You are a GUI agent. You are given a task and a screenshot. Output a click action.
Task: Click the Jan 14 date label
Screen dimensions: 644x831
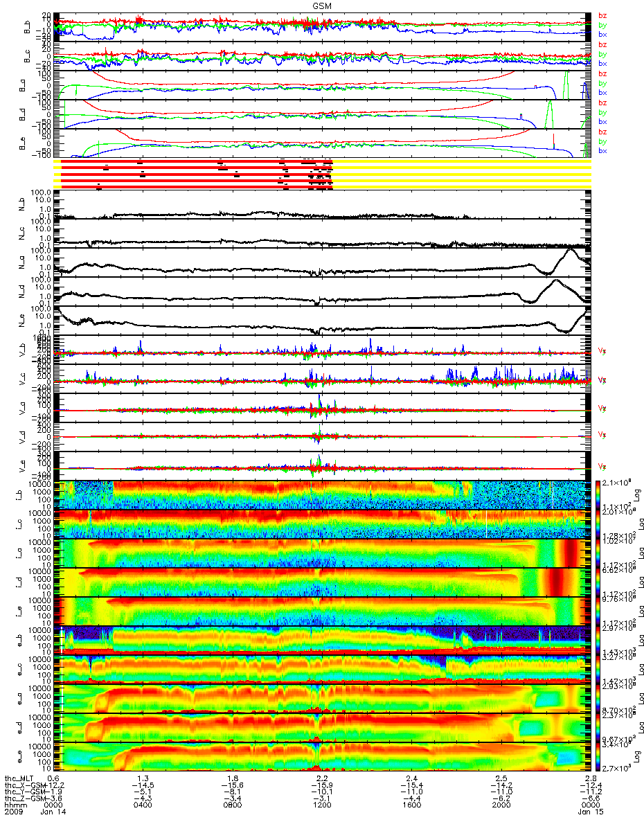[53, 812]
